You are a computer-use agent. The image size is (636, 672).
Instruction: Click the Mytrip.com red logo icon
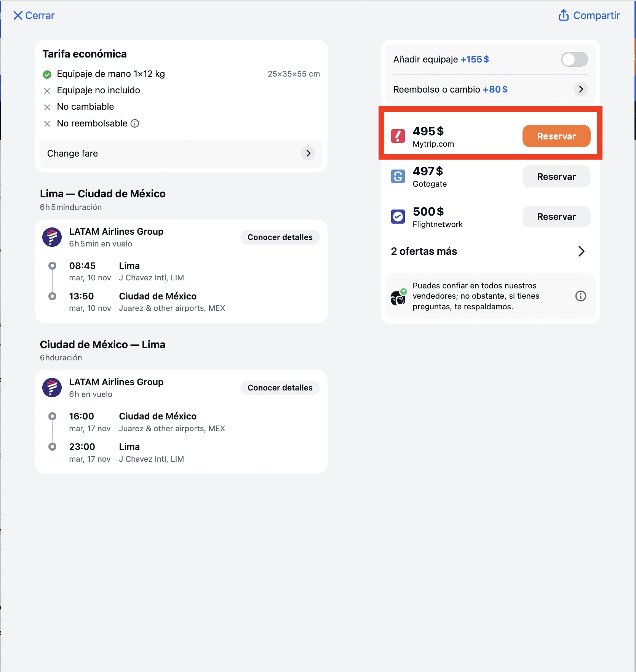point(398,136)
